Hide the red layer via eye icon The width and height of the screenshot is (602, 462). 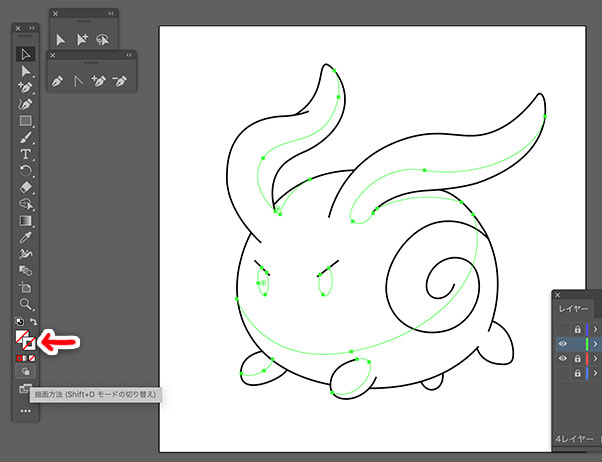point(562,358)
